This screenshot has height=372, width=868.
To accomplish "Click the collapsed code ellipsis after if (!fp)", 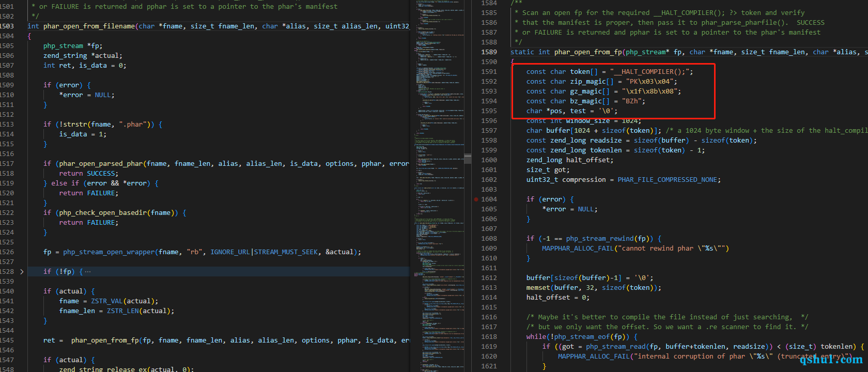I will pos(87,271).
